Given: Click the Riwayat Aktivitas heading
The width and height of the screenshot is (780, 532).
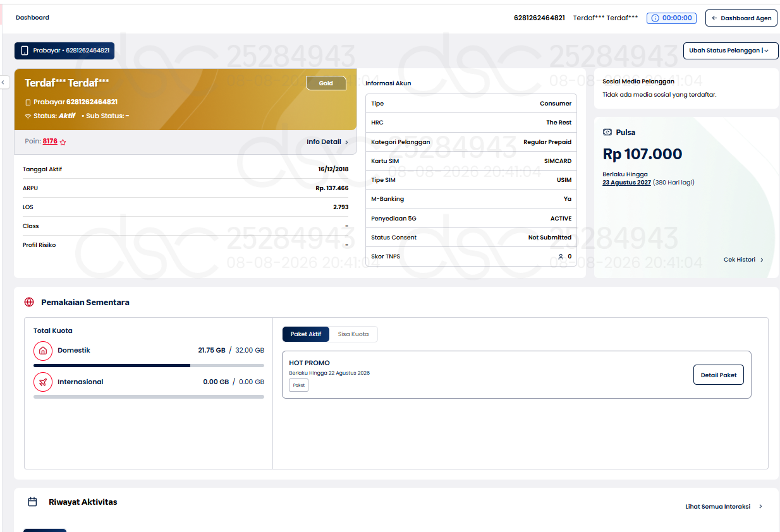Looking at the screenshot, I should point(83,502).
